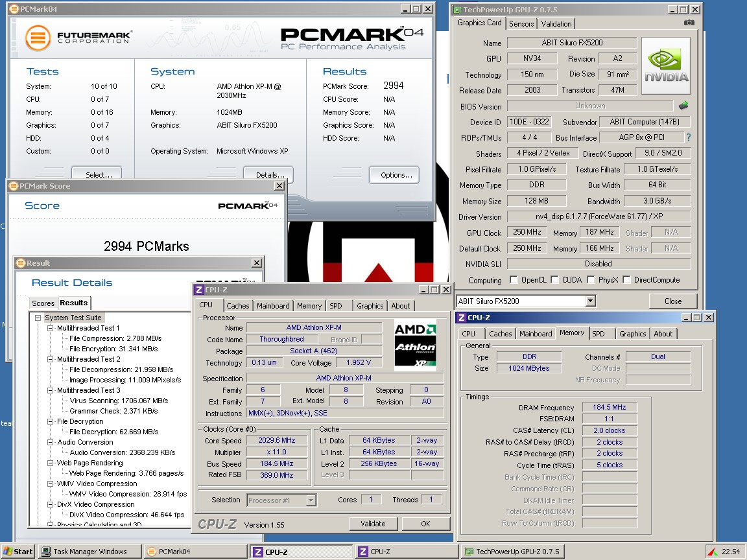Click the Core Speed value 2029.6 MHz

tap(277, 441)
